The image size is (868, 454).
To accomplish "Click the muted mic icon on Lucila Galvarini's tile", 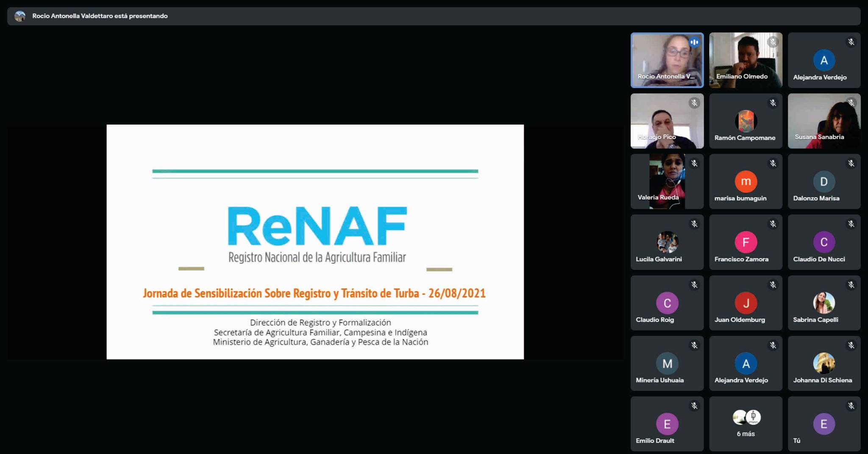I will point(694,224).
